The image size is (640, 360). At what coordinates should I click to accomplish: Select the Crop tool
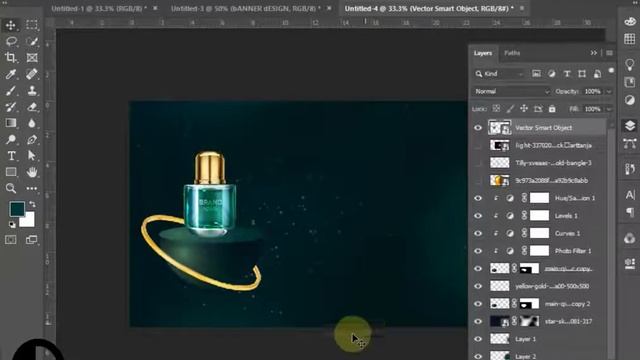11,58
